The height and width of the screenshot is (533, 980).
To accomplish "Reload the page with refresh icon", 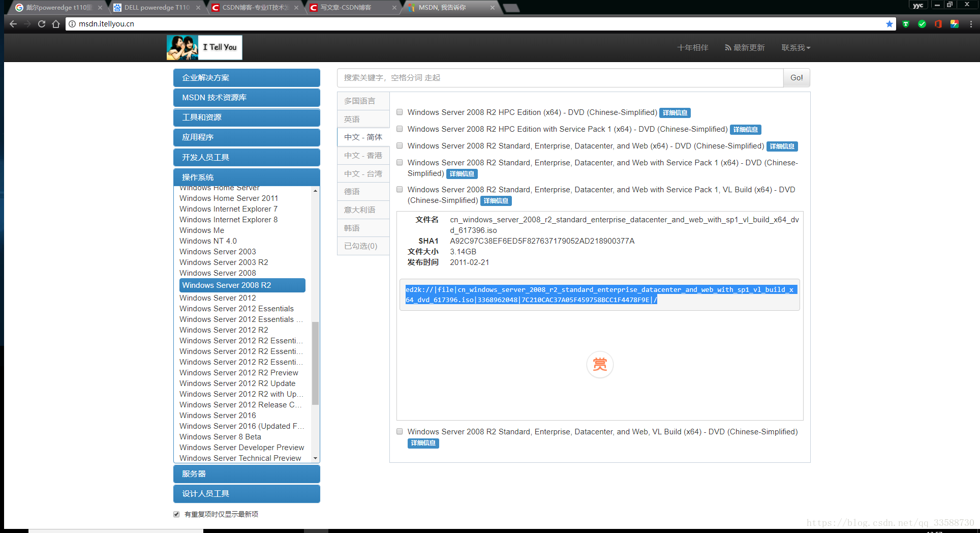I will pos(42,24).
